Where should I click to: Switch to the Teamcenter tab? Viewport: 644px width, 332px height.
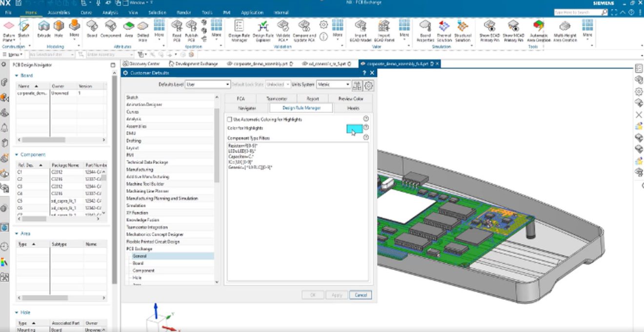coord(276,98)
